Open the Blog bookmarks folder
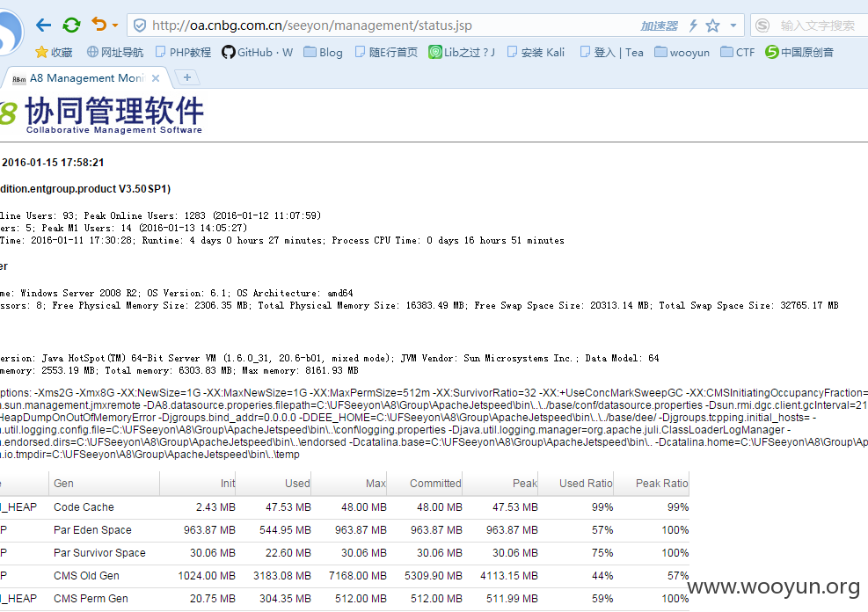868x612 pixels. 324,52
